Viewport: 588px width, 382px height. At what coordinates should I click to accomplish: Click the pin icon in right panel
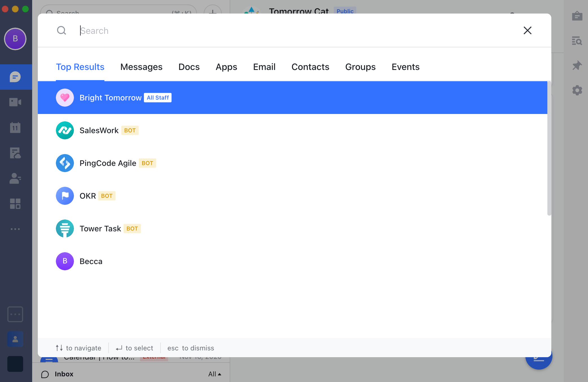pyautogui.click(x=577, y=65)
